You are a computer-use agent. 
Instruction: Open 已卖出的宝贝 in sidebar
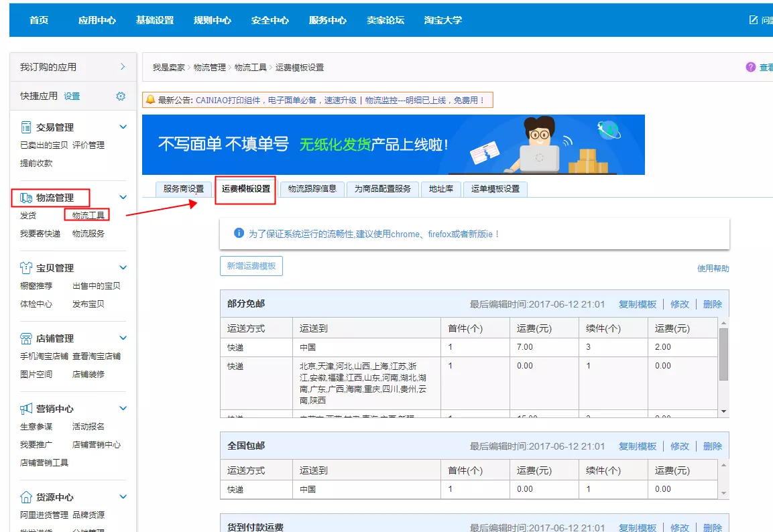[x=44, y=145]
